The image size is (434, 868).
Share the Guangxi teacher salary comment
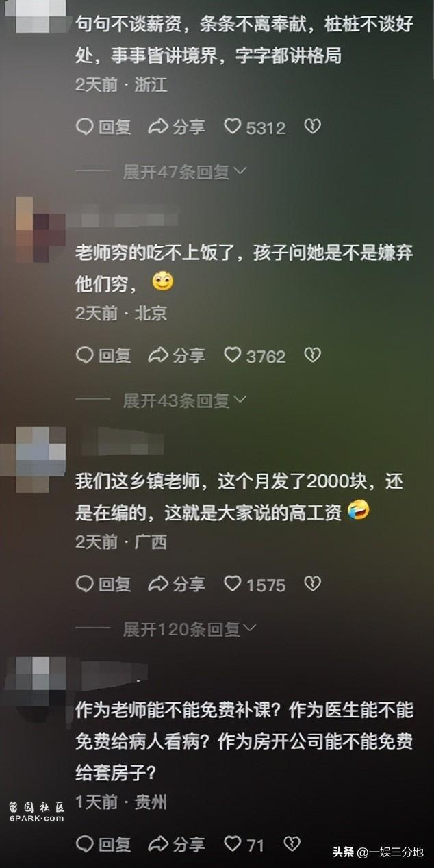(x=177, y=584)
